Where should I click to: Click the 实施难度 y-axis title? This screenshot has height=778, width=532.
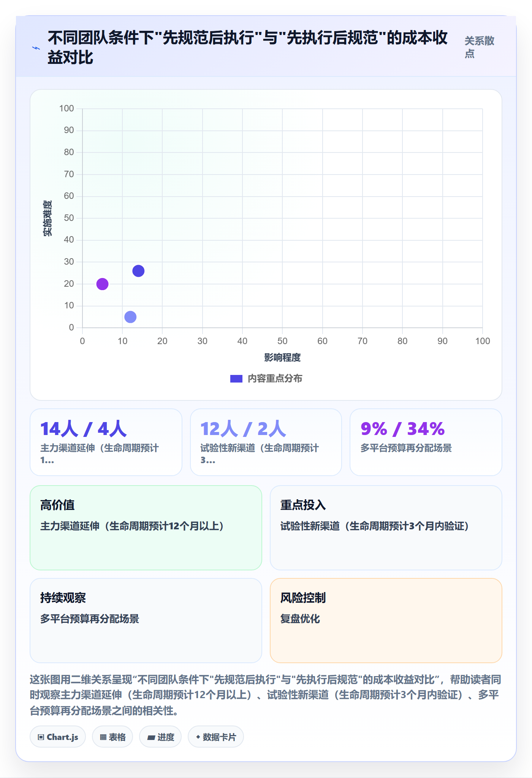tap(47, 218)
